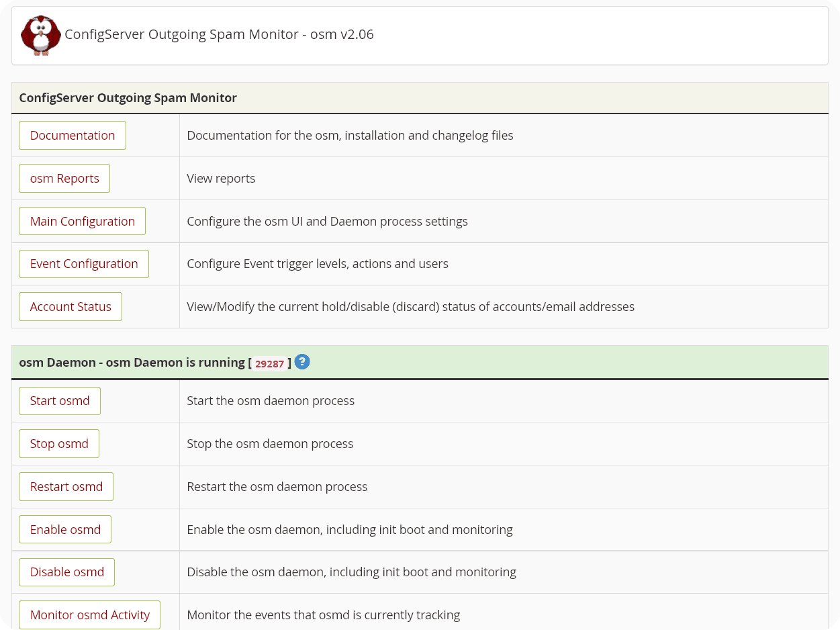View osm Reports
The height and width of the screenshot is (630, 840).
(64, 179)
